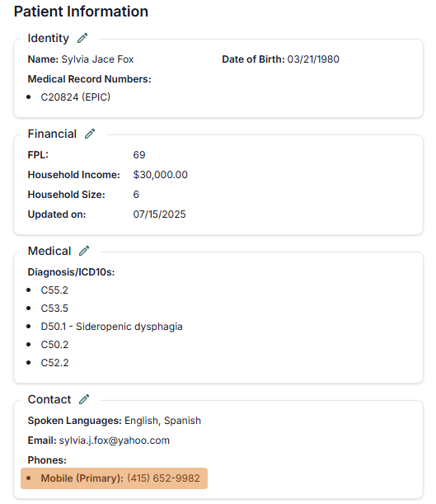Select date of birth 03/21/1980

click(x=313, y=59)
